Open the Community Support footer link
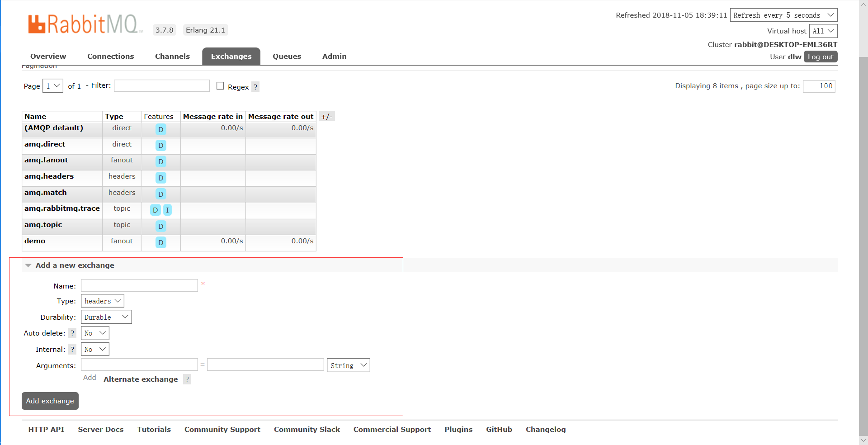 [222, 430]
